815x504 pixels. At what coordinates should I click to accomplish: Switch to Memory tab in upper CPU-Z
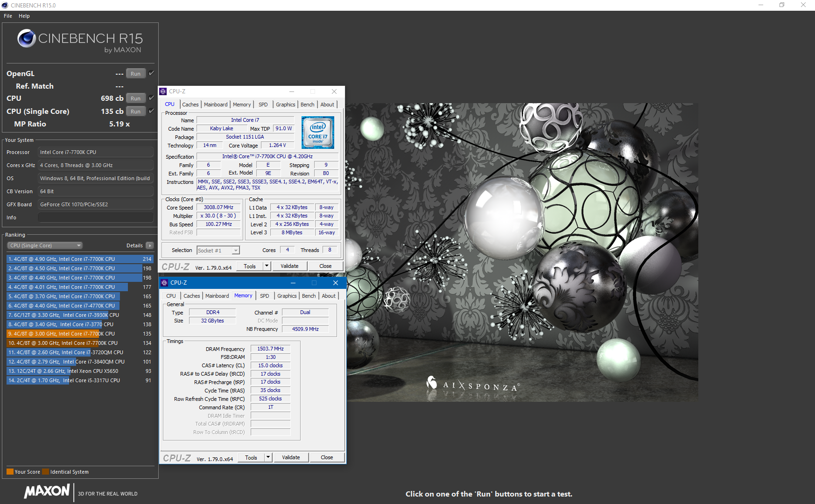(242, 105)
